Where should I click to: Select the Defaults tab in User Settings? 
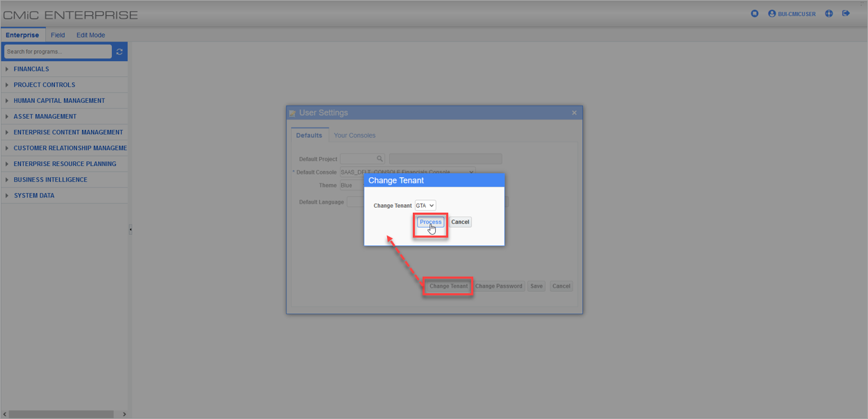pos(309,135)
